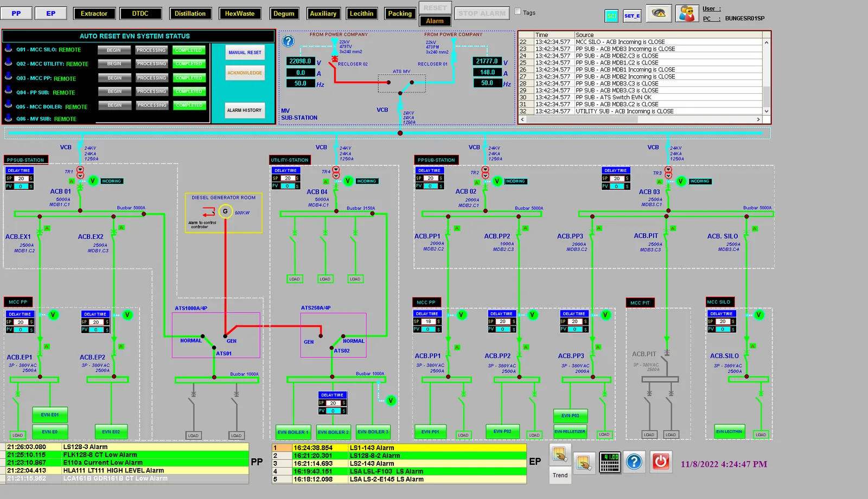Switch to the Lecithin screen tab

tap(361, 14)
